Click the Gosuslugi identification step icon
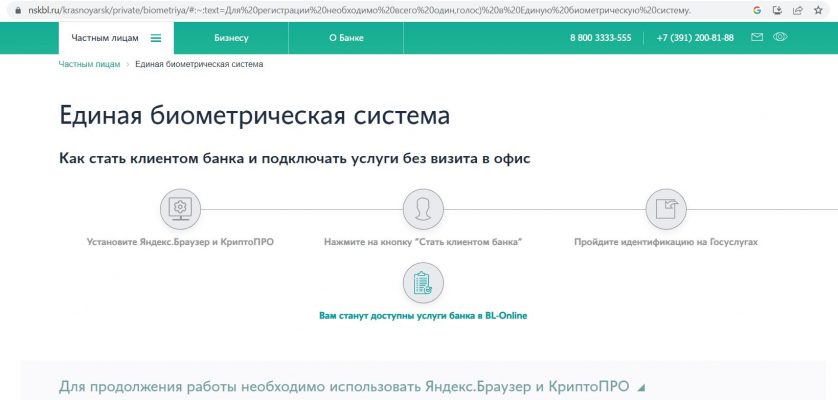 666,208
